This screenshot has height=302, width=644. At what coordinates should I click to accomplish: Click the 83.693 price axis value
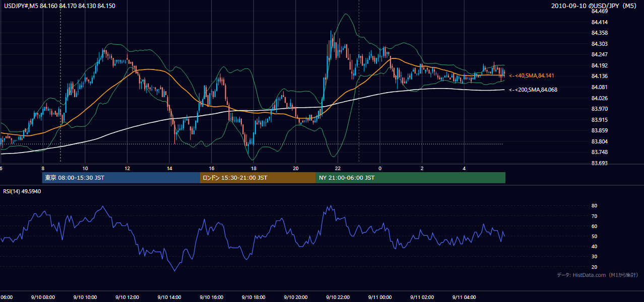point(599,163)
